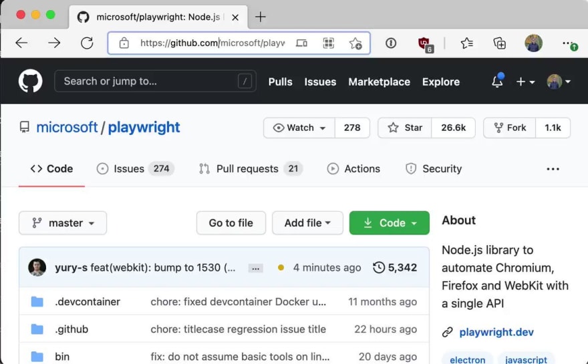Open the feat(webkit): bump to 1530 commit
The image size is (588, 364).
pyautogui.click(x=163, y=268)
